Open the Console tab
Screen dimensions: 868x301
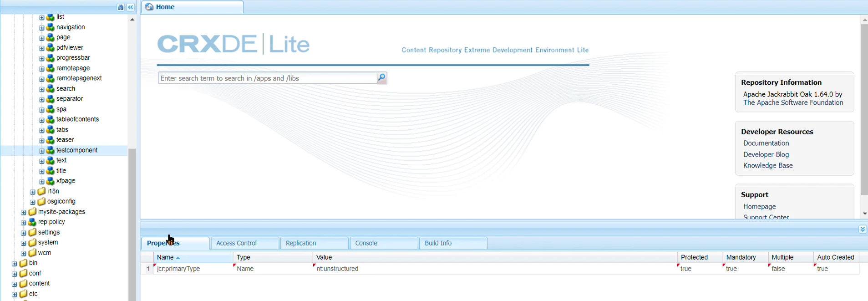point(384,243)
